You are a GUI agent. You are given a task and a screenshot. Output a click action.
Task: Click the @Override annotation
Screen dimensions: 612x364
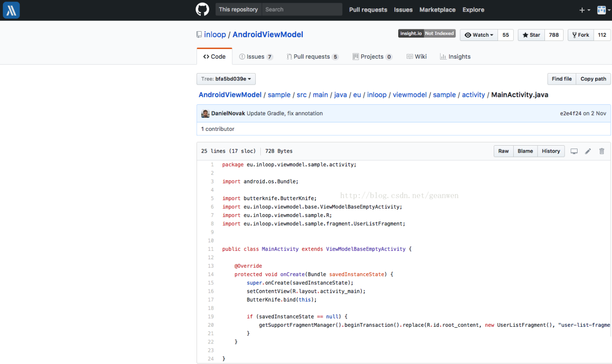(x=248, y=266)
